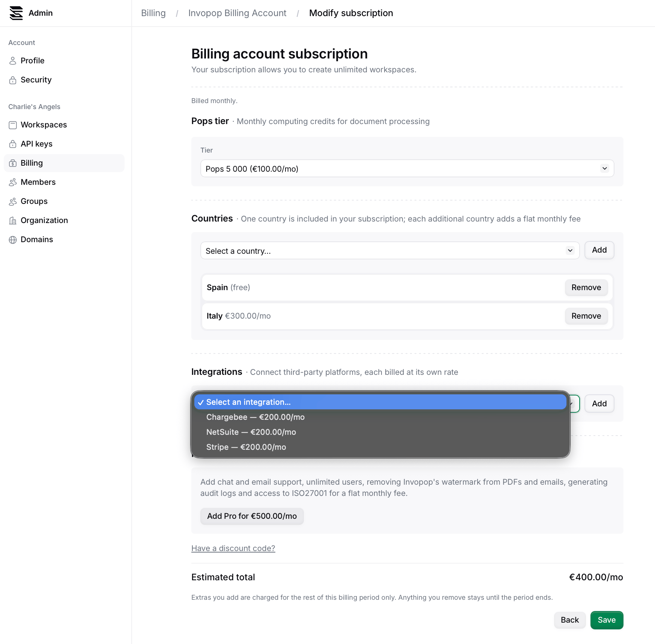The image size is (655, 644).
Task: Click the Italy €300.00/mo text
Action: [239, 316]
